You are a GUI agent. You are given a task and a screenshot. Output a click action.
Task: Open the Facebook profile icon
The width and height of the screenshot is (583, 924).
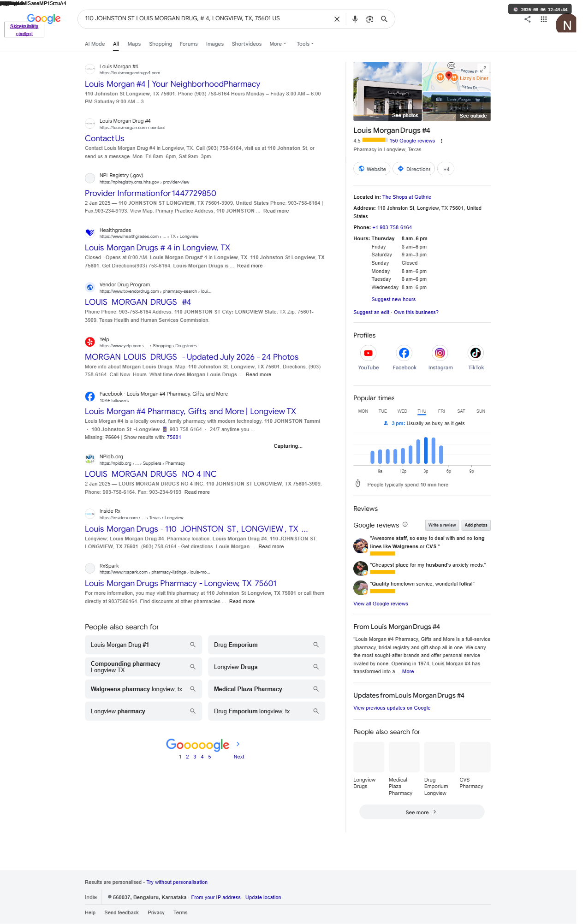[404, 353]
